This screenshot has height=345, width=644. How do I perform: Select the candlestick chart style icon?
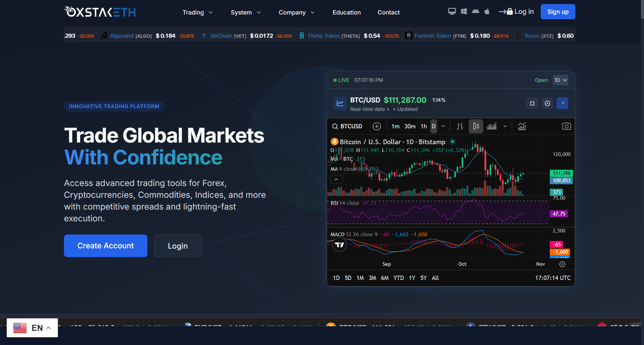click(x=476, y=126)
